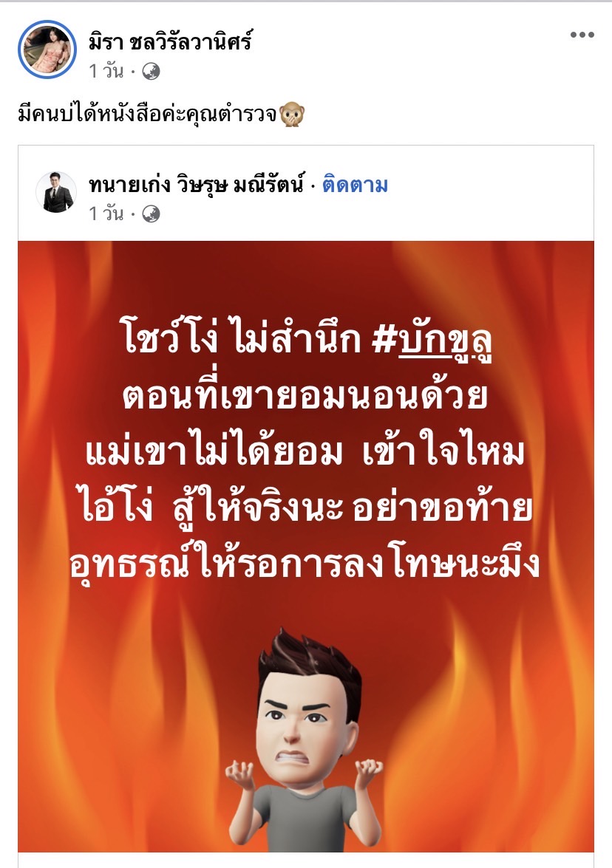
Task: Click globe privacy icon in shared post
Action: click(152, 213)
